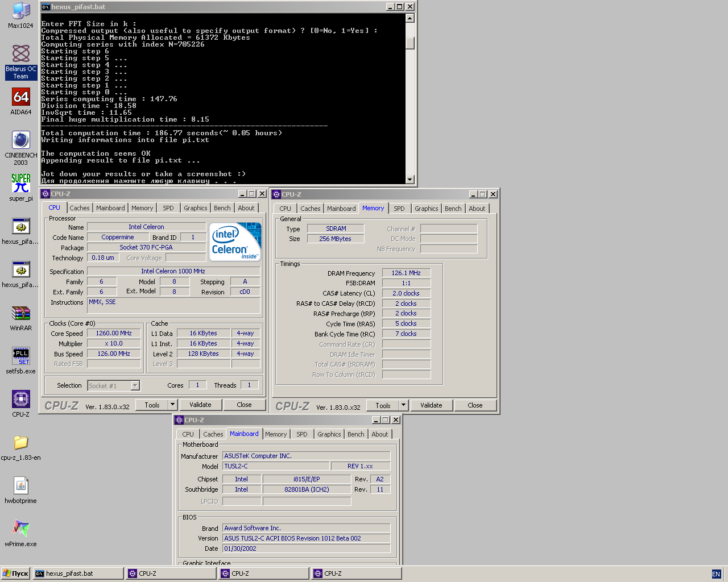The width and height of the screenshot is (728, 582).
Task: Open Bench tab in CPU window
Action: (222, 208)
